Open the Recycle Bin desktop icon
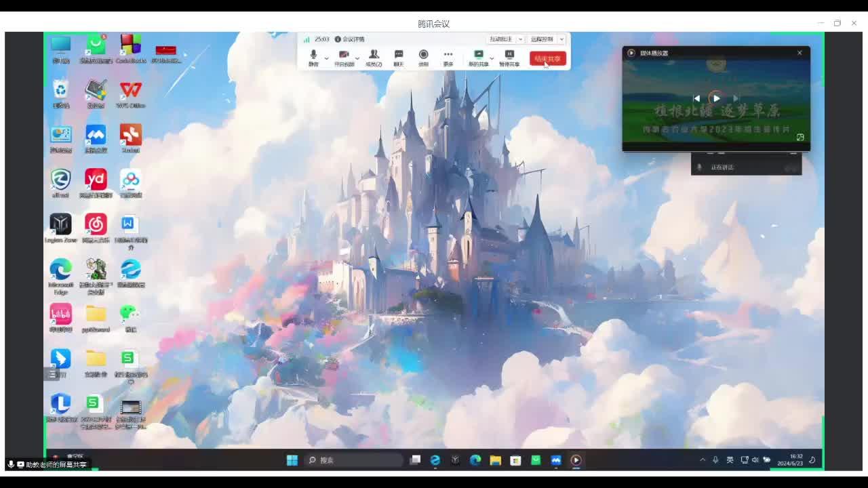This screenshot has width=868, height=488. [x=61, y=94]
